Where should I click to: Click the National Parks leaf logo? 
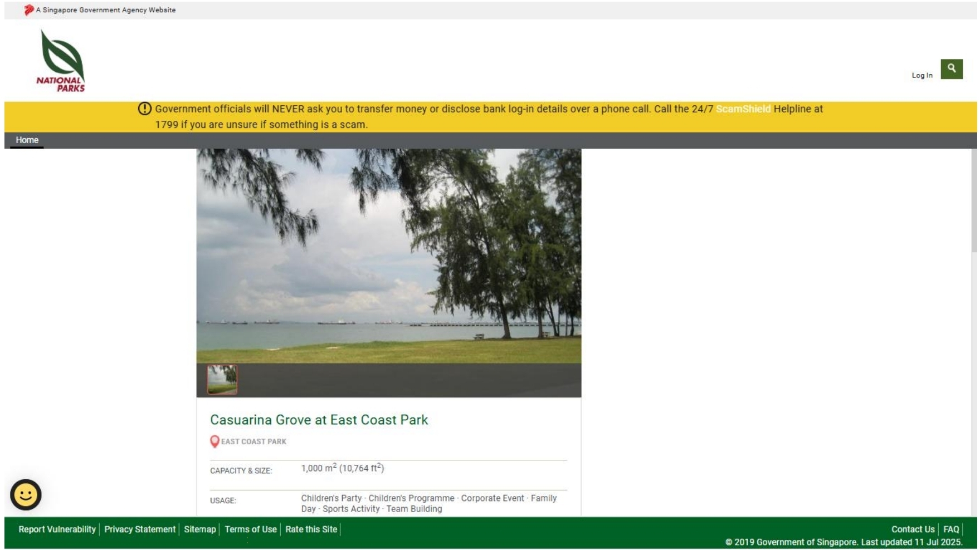click(61, 61)
